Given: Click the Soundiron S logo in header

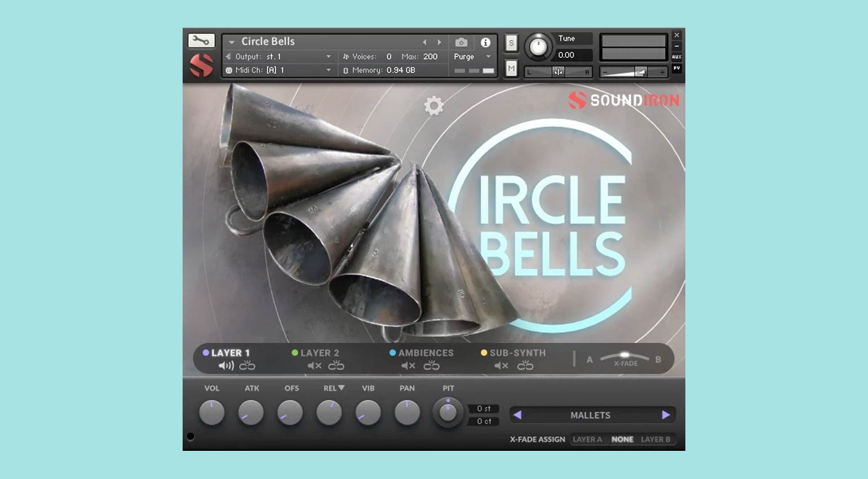Looking at the screenshot, I should (x=201, y=65).
